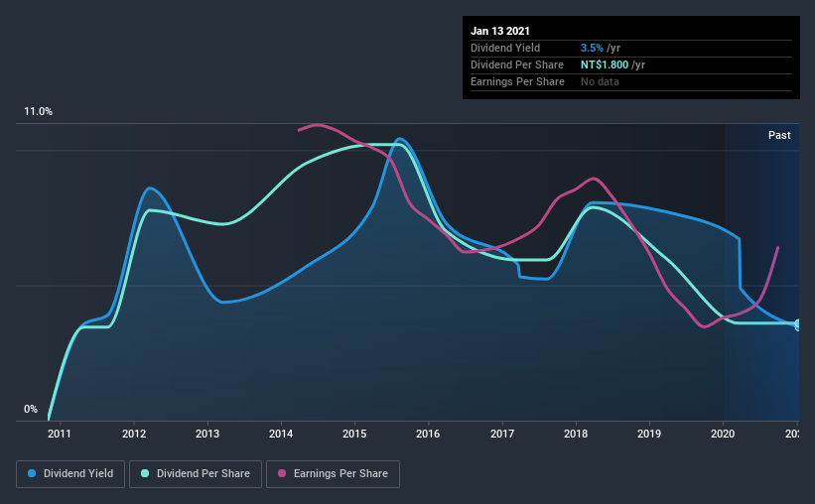Click the tooltip Earnings Per Share row label
Screen dimensions: 815x504
[517, 81]
